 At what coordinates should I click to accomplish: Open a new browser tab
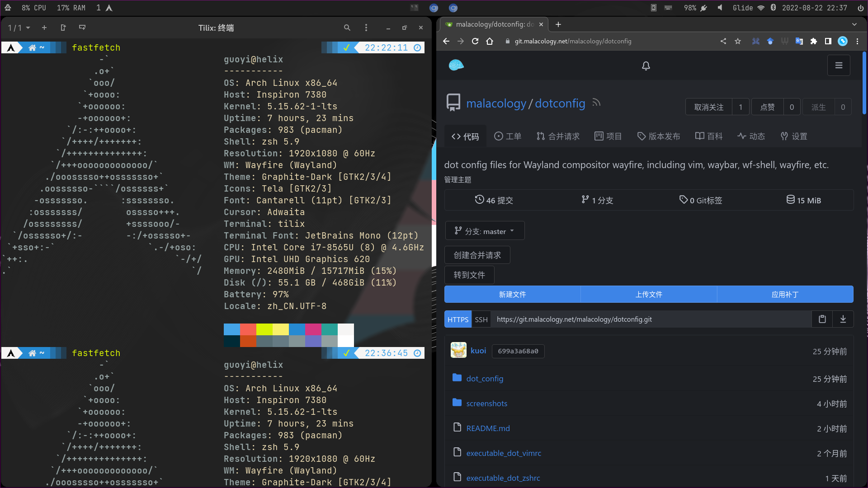pos(558,24)
